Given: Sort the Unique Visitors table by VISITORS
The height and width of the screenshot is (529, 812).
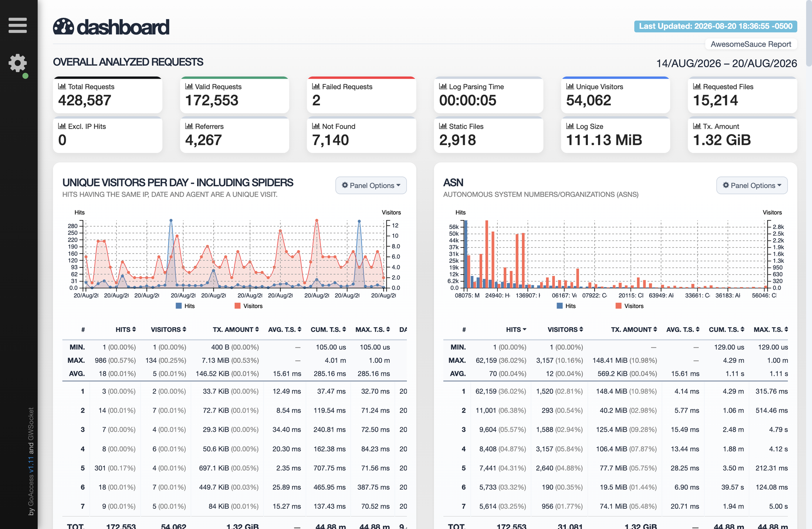Looking at the screenshot, I should [168, 330].
